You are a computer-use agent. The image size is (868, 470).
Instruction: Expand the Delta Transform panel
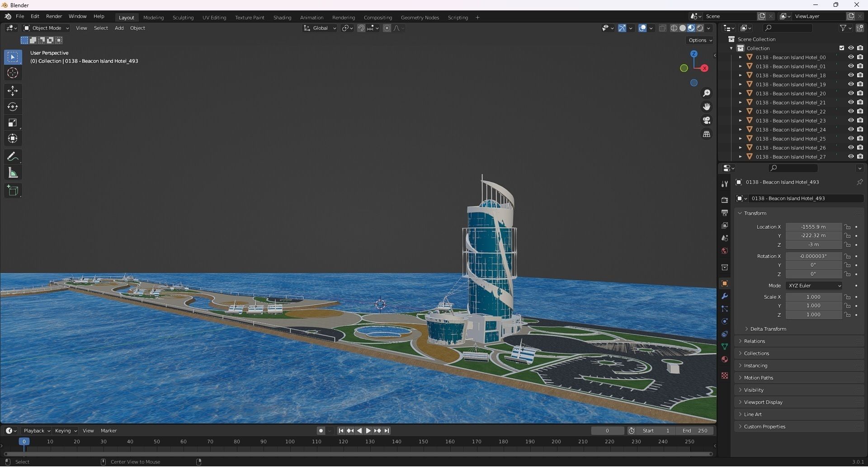tap(768, 329)
